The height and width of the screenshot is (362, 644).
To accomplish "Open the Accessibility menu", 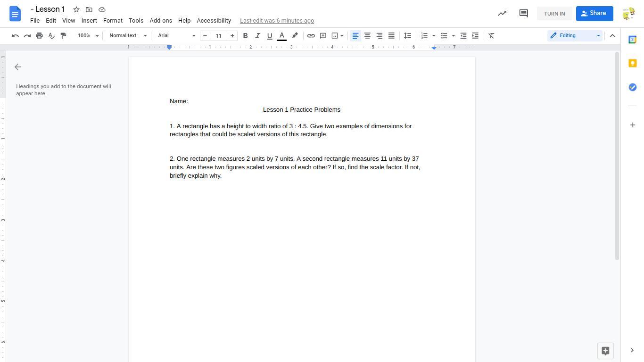I will tap(214, 21).
